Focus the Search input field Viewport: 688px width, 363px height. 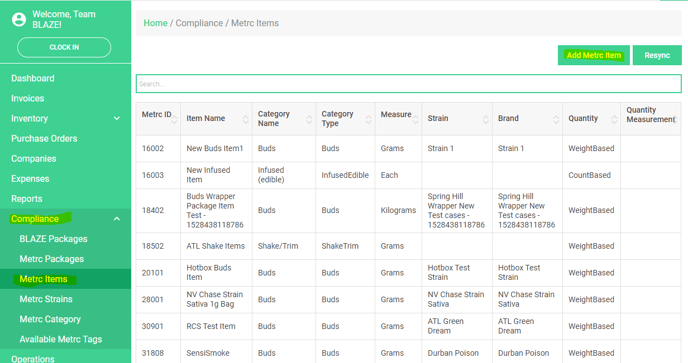[408, 84]
